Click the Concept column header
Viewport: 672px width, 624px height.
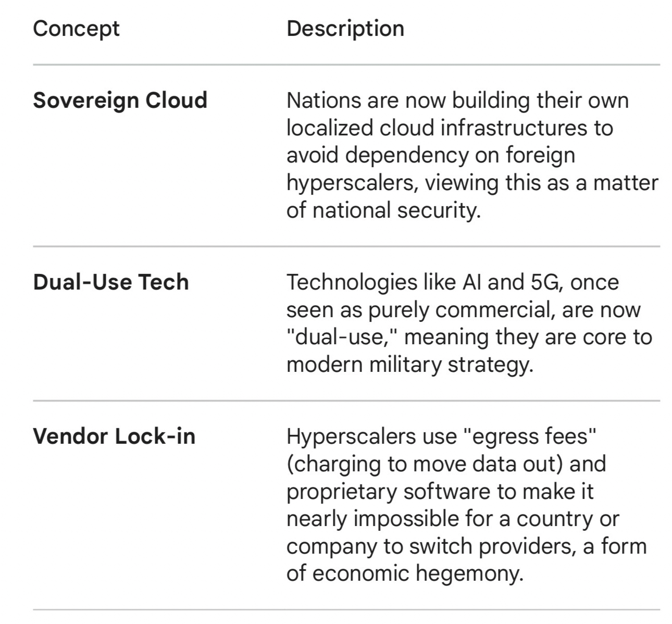point(76,29)
